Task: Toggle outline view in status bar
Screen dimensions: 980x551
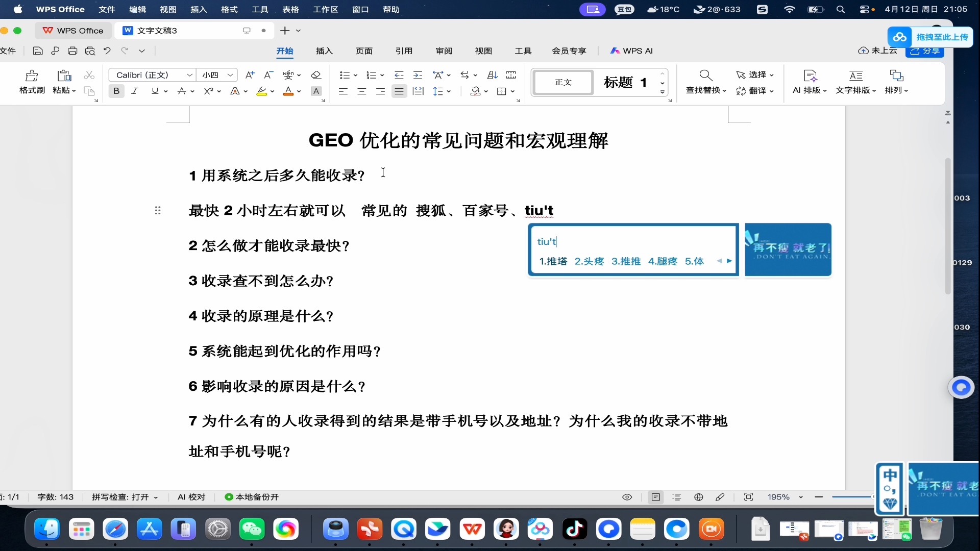Action: pos(677,497)
